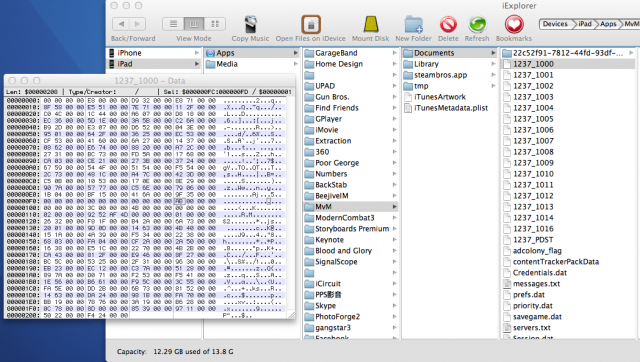Click the Numbers folder icon

click(x=309, y=174)
